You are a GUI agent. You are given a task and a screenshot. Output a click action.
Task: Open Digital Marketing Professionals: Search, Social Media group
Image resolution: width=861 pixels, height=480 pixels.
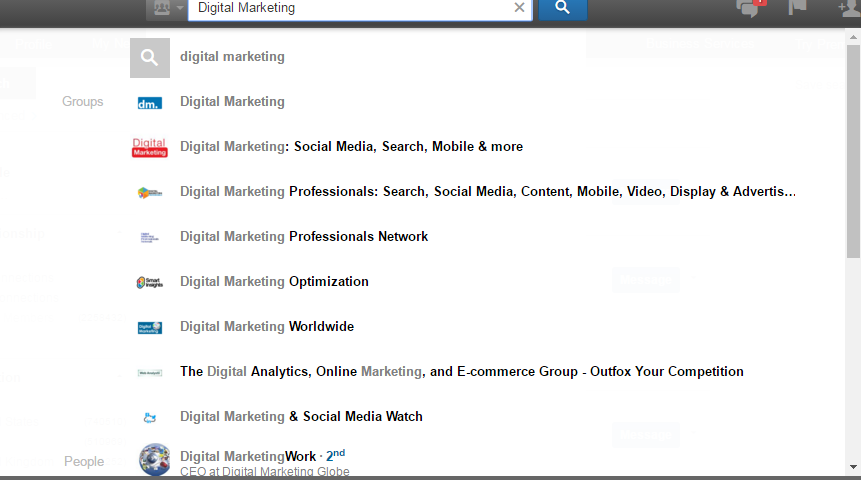click(488, 192)
